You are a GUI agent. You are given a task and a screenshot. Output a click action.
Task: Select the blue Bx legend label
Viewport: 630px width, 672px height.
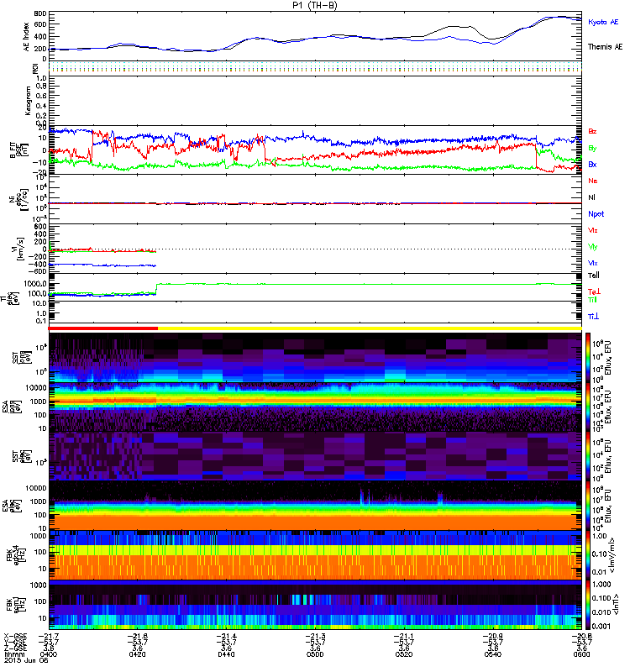click(592, 164)
